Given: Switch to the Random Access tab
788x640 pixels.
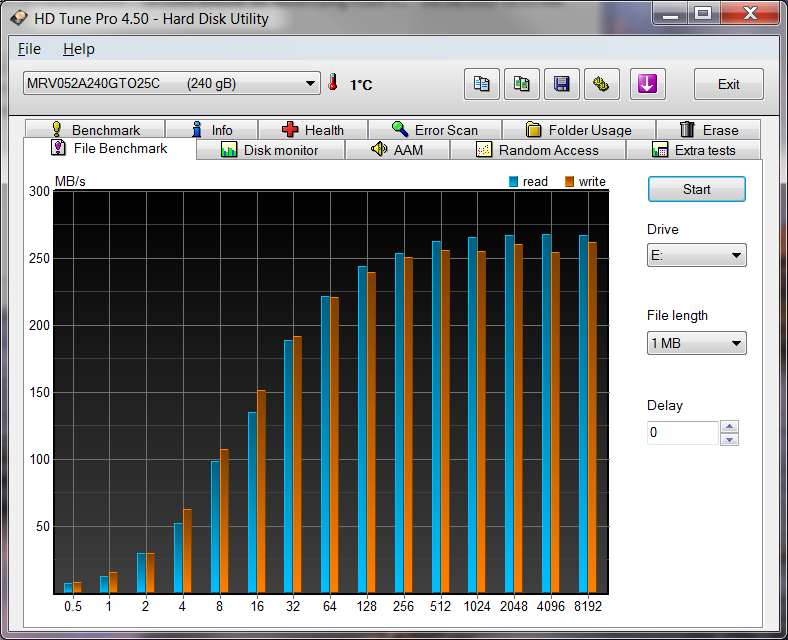Looking at the screenshot, I should (537, 150).
